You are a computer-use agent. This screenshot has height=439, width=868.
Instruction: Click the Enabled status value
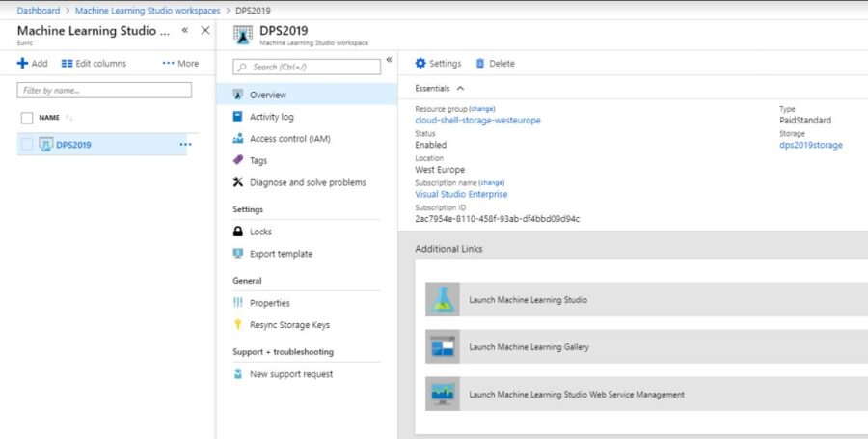tap(431, 145)
